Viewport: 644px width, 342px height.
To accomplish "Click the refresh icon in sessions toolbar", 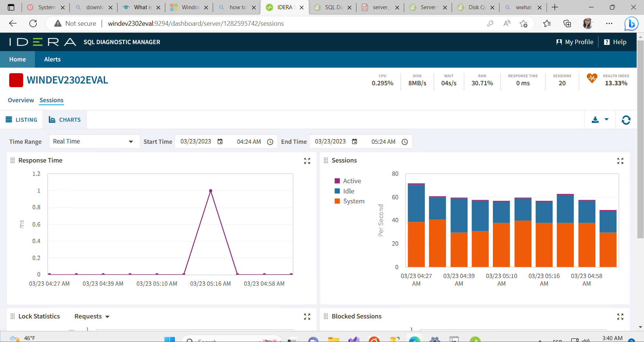I will point(626,120).
